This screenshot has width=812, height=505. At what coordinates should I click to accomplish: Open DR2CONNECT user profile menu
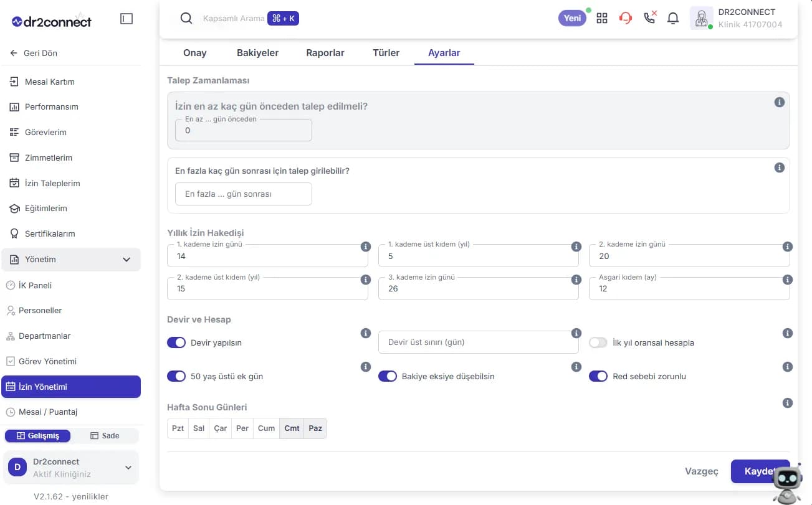[x=738, y=18]
